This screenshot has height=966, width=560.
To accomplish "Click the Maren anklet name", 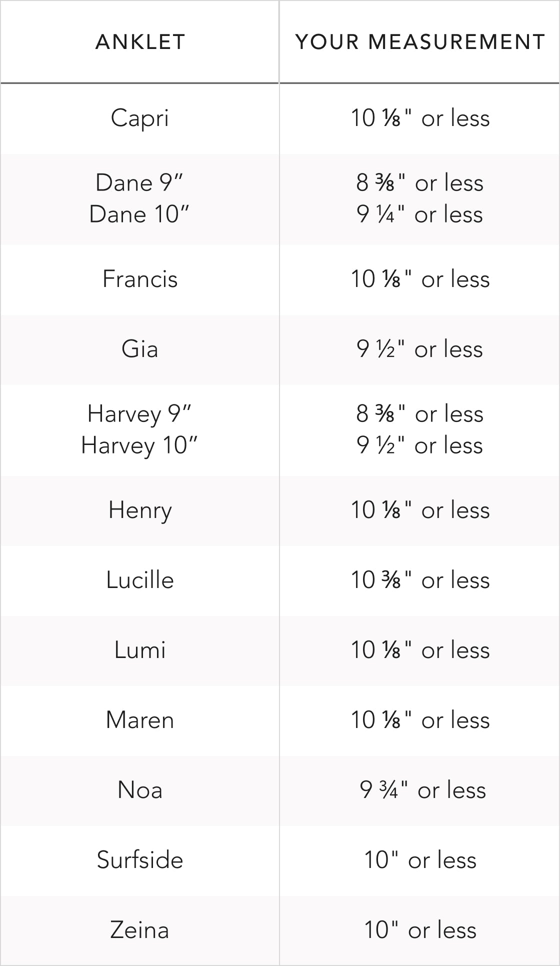I will tap(140, 720).
